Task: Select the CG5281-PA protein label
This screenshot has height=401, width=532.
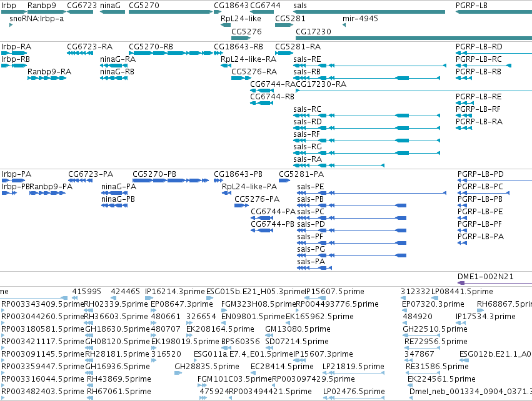Action: (x=301, y=174)
